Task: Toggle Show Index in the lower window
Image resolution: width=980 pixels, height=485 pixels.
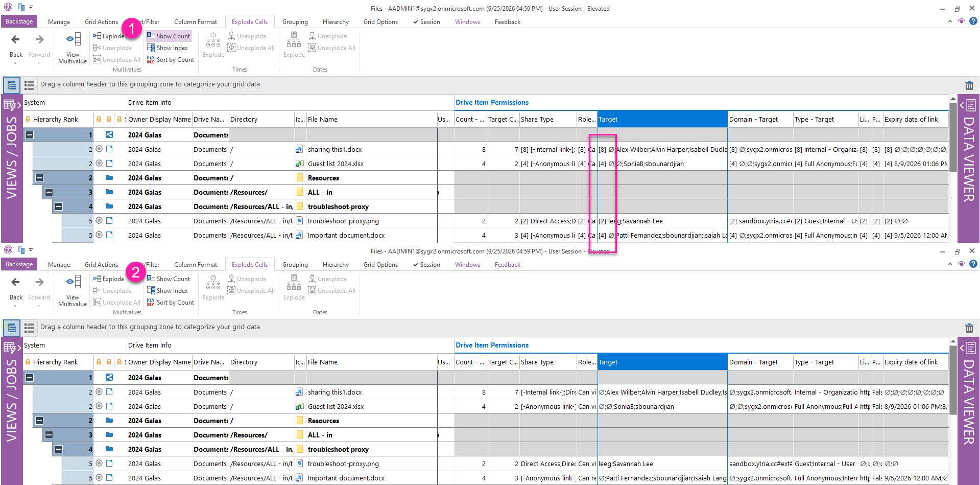Action: click(x=168, y=291)
